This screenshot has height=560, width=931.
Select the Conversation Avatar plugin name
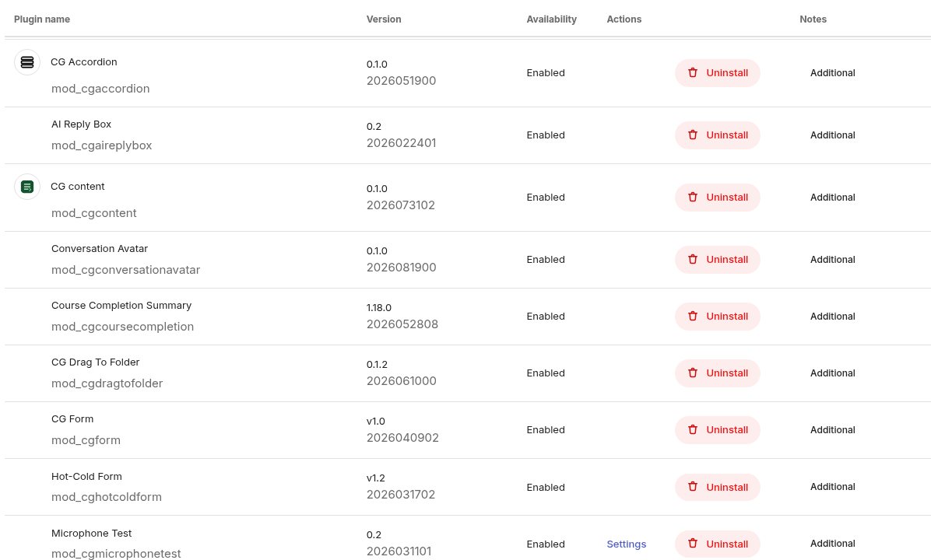click(x=100, y=249)
